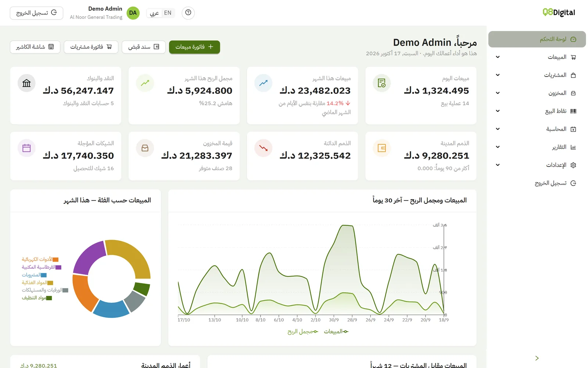Click the Q8Digital logo
The width and height of the screenshot is (588, 368).
[559, 13]
